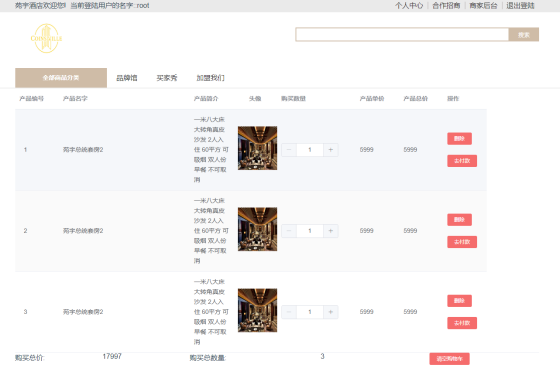Increase quantity with plus in row 1
The height and width of the screenshot is (378, 560).
[x=331, y=150]
